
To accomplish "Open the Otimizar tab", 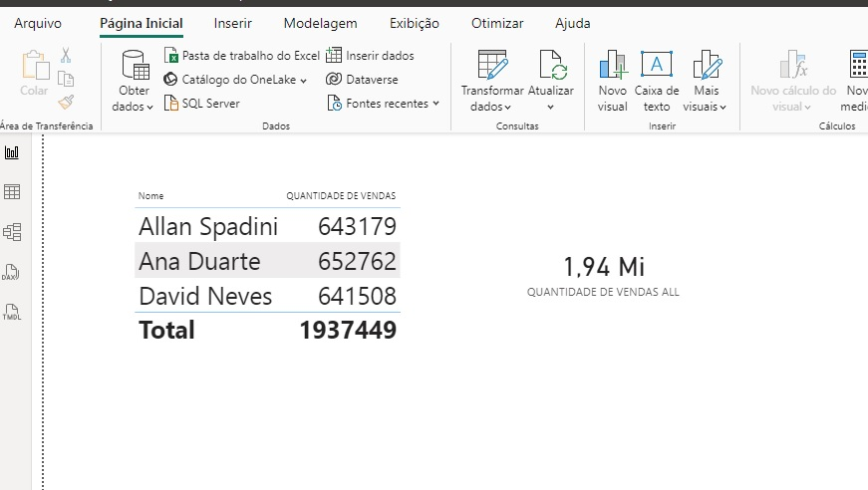I will click(x=497, y=23).
